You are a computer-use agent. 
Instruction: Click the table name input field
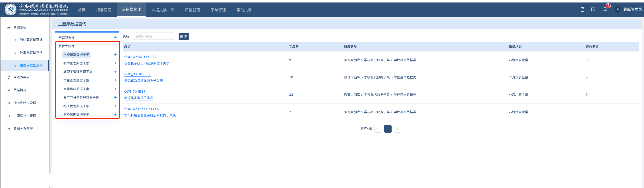153,36
